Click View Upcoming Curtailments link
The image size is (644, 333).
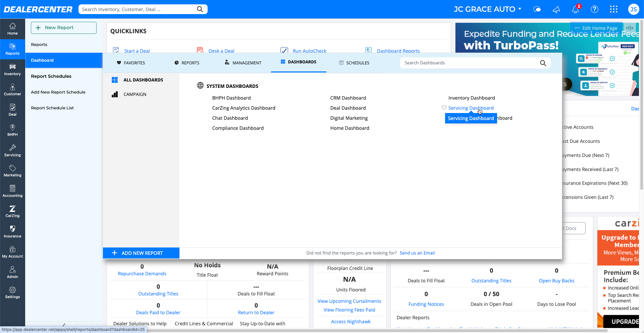click(349, 301)
